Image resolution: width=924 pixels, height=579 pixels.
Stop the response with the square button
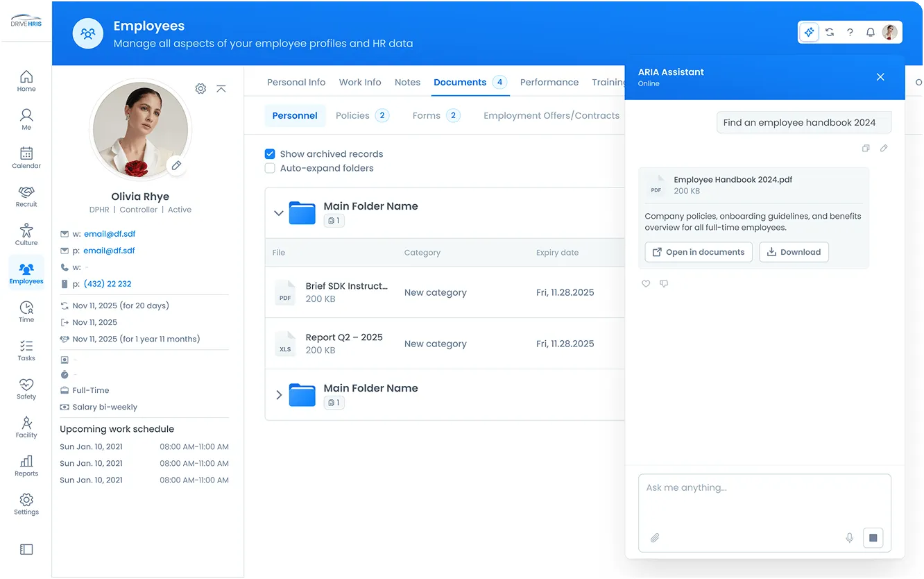[x=873, y=537]
